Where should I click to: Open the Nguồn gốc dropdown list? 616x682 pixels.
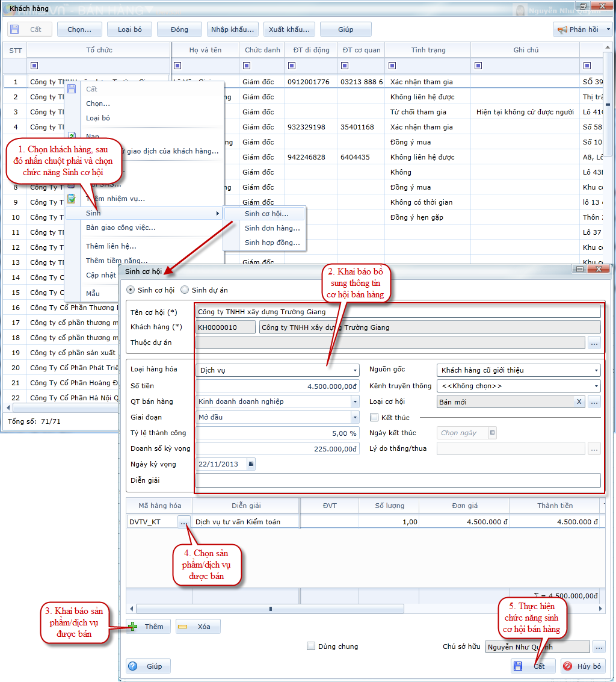tap(596, 370)
